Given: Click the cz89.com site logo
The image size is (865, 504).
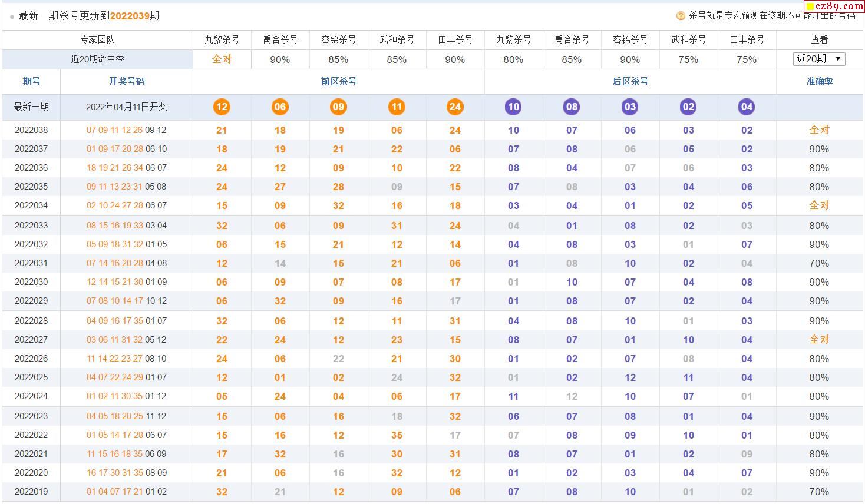Looking at the screenshot, I should coord(834,6).
